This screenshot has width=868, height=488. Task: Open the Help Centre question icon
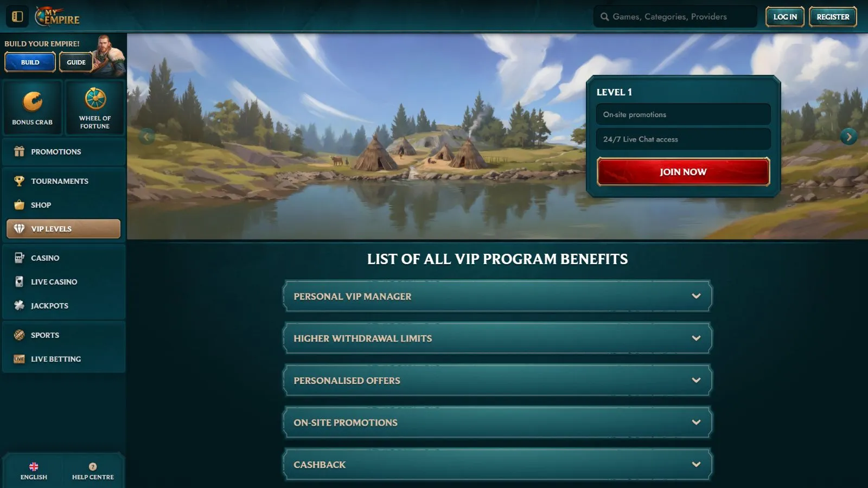pos(93,466)
